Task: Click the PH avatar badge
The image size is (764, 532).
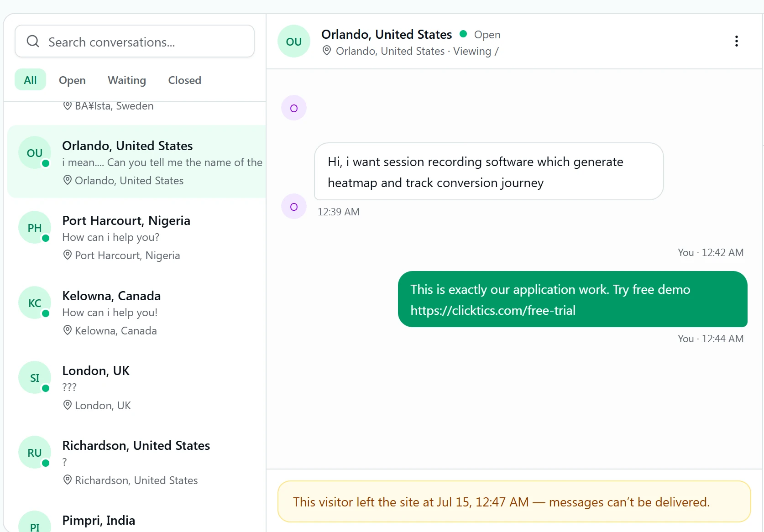Action: (x=35, y=228)
